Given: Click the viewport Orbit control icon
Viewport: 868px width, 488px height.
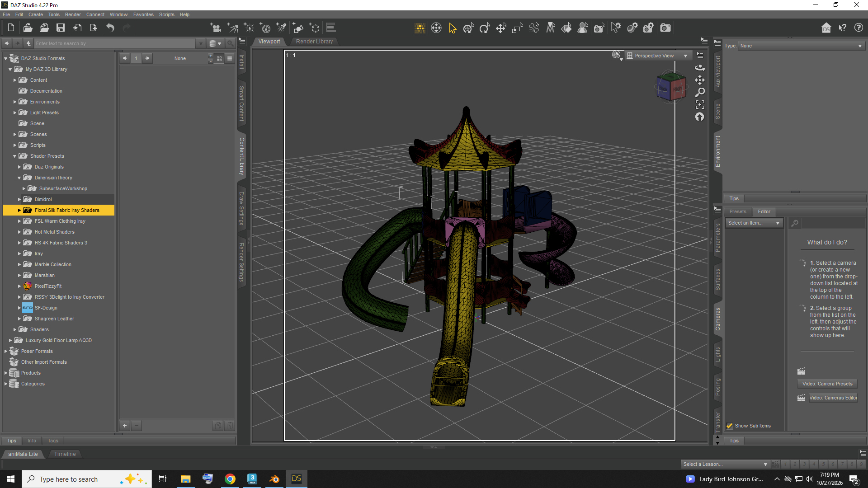Looking at the screenshot, I should pos(700,68).
